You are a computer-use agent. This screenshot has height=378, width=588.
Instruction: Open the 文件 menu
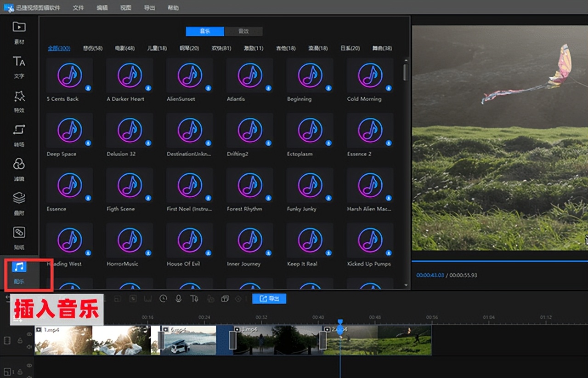(x=78, y=8)
